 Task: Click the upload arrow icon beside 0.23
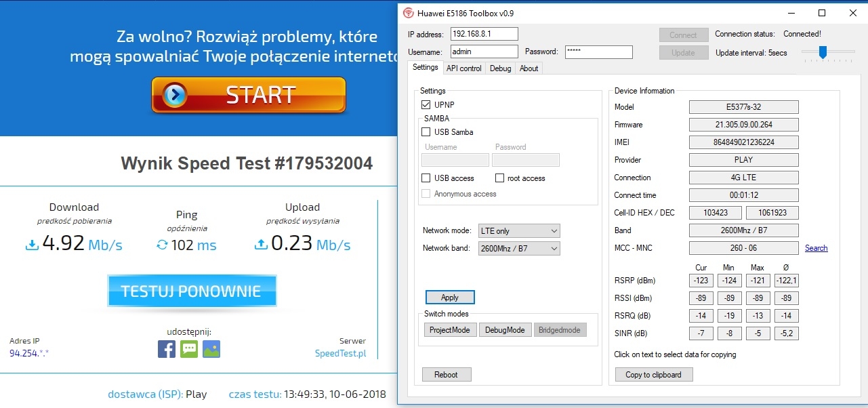tap(261, 245)
